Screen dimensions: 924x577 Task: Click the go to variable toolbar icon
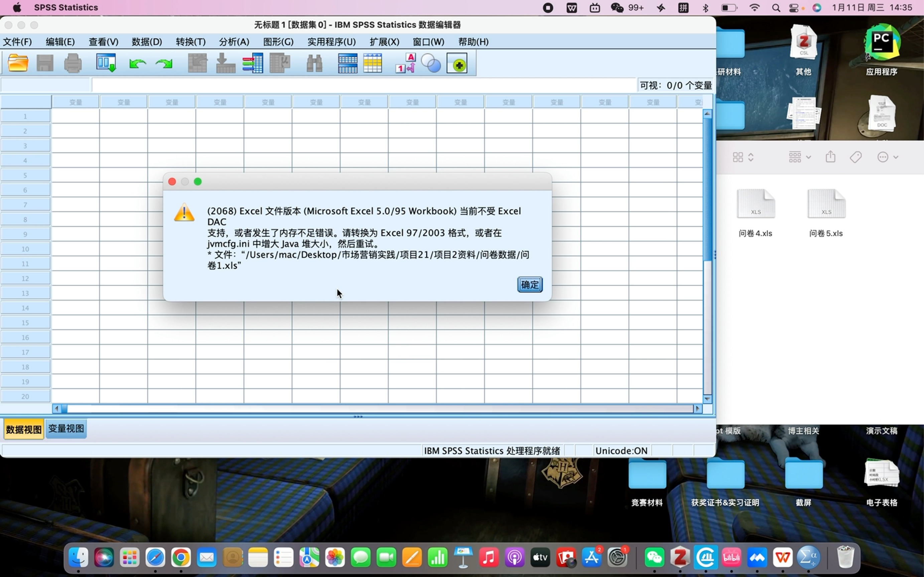(x=225, y=63)
